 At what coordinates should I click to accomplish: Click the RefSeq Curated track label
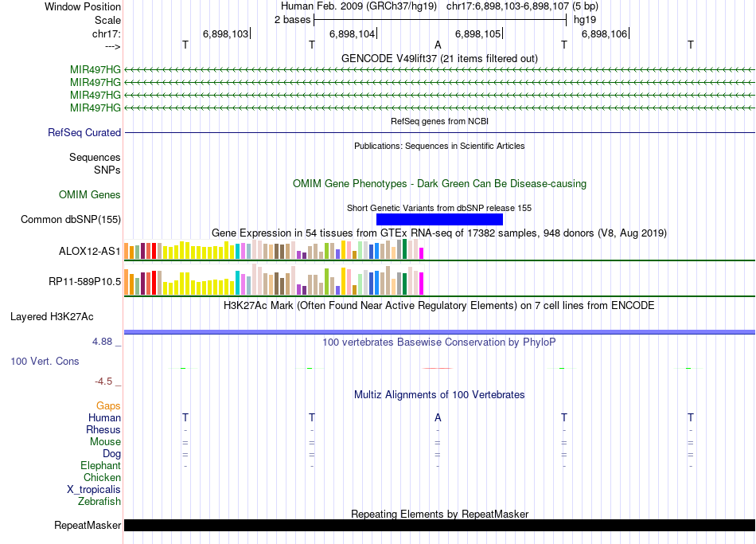point(84,132)
